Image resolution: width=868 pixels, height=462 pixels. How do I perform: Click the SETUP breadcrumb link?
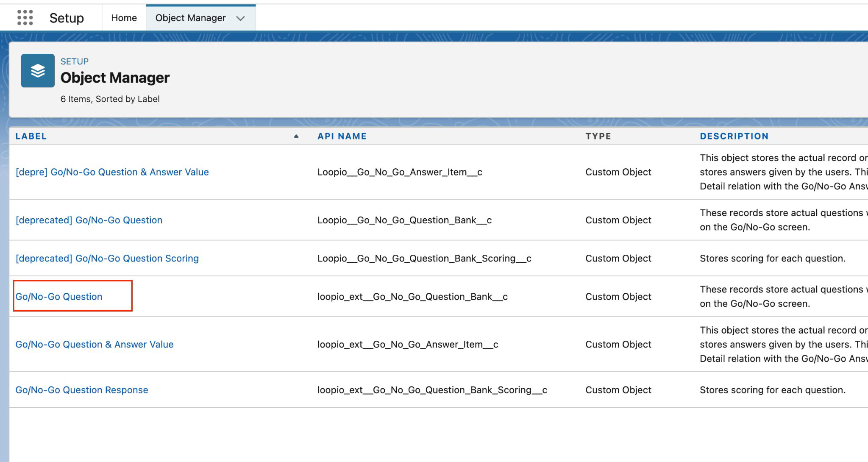click(x=75, y=61)
